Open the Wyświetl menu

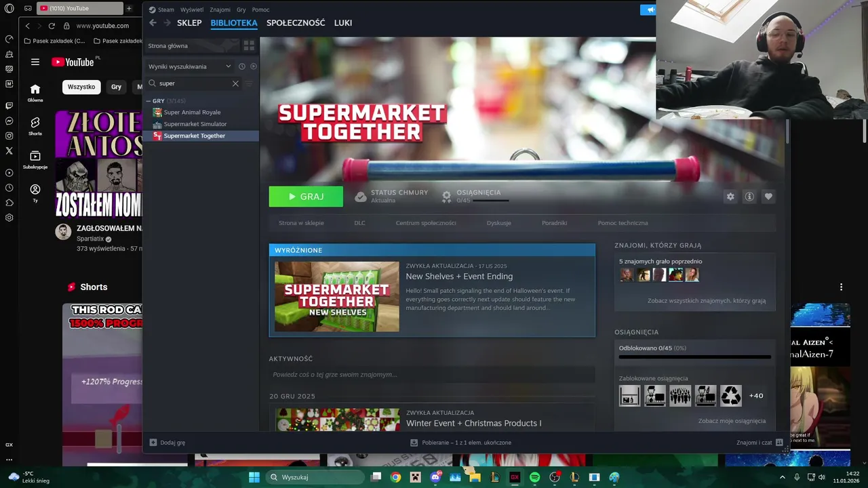click(x=192, y=9)
